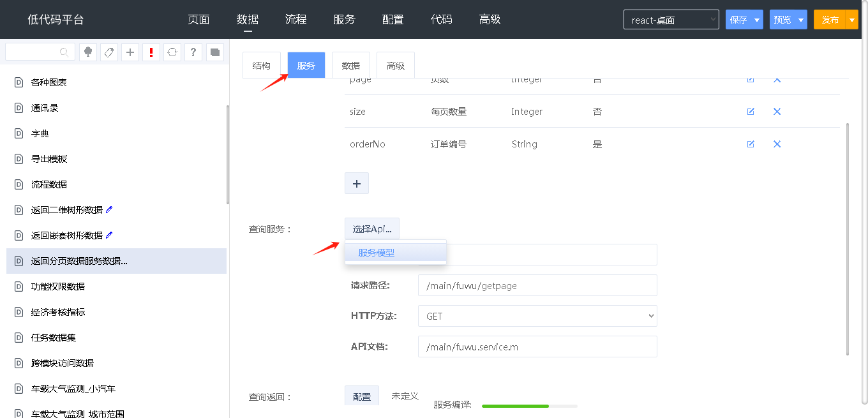Open 页面 in the dark header menu
The width and height of the screenshot is (868, 418).
coord(198,20)
